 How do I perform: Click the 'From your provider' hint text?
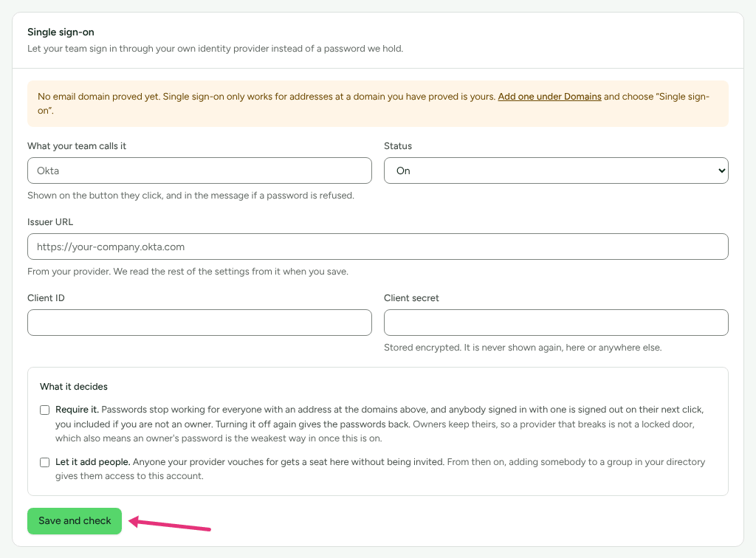click(x=188, y=272)
